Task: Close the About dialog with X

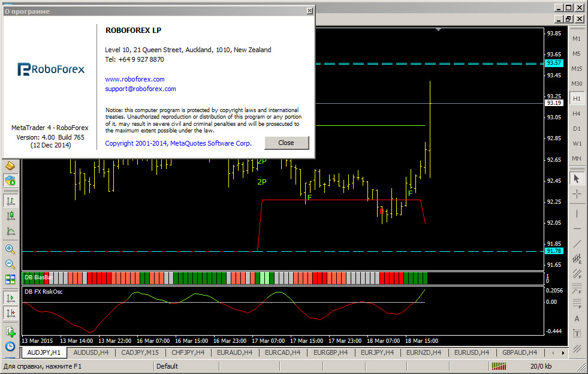Action: pos(309,11)
